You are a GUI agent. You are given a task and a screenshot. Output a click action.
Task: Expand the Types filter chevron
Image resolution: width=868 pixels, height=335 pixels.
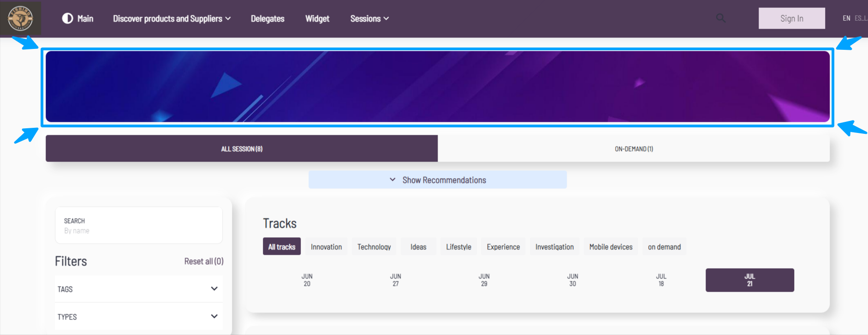coord(214,317)
